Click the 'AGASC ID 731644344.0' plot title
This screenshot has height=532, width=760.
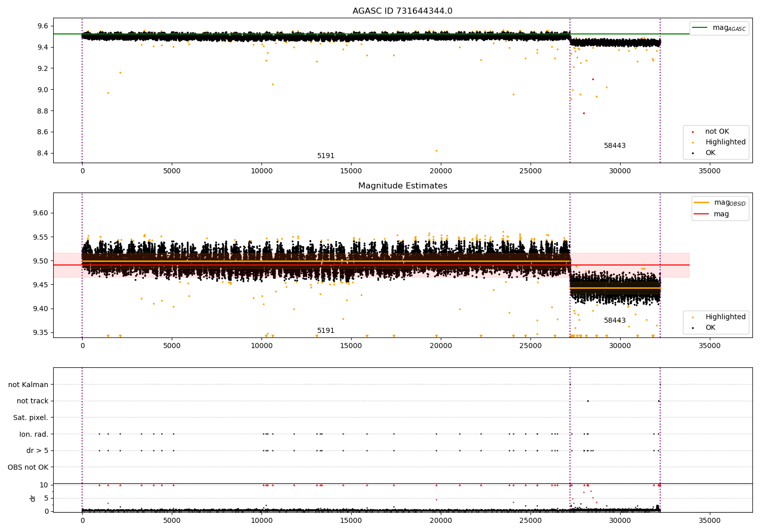(402, 11)
